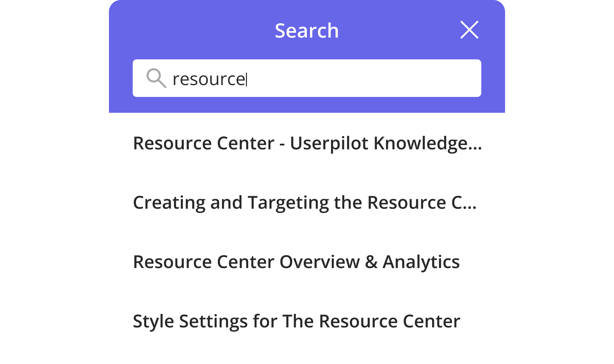The height and width of the screenshot is (364, 614).
Task: Click empty area right of 'resource' text
Action: click(363, 78)
